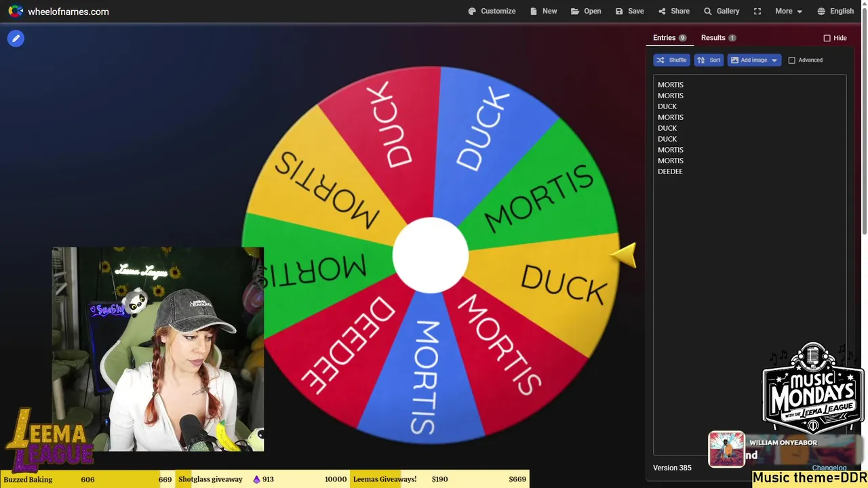Open the Gallery search
868x488 pixels.
coord(722,11)
